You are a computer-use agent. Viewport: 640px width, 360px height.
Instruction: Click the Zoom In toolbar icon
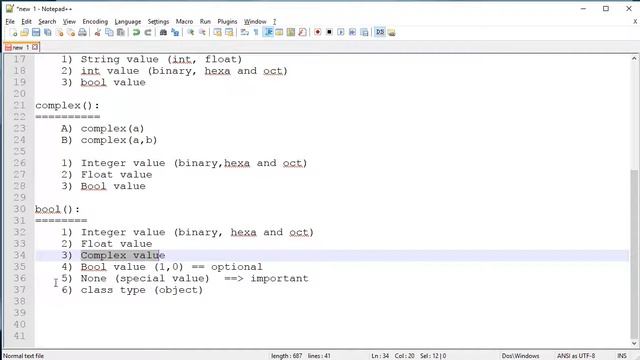tap(191, 32)
